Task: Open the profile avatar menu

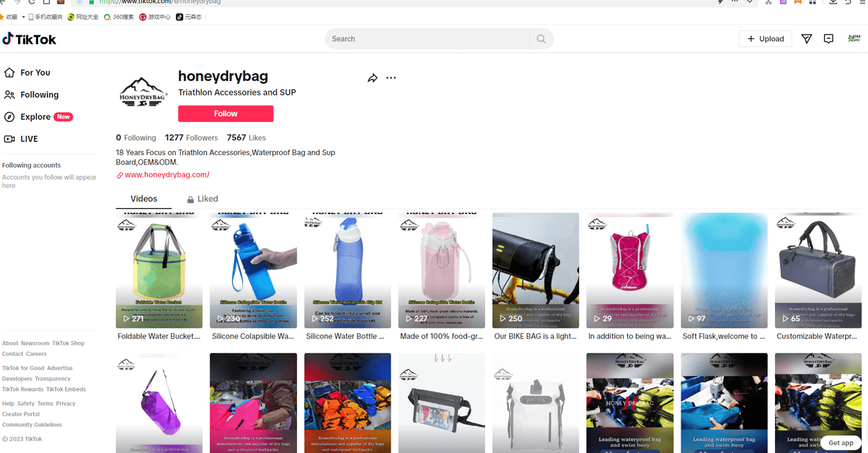Action: point(854,39)
